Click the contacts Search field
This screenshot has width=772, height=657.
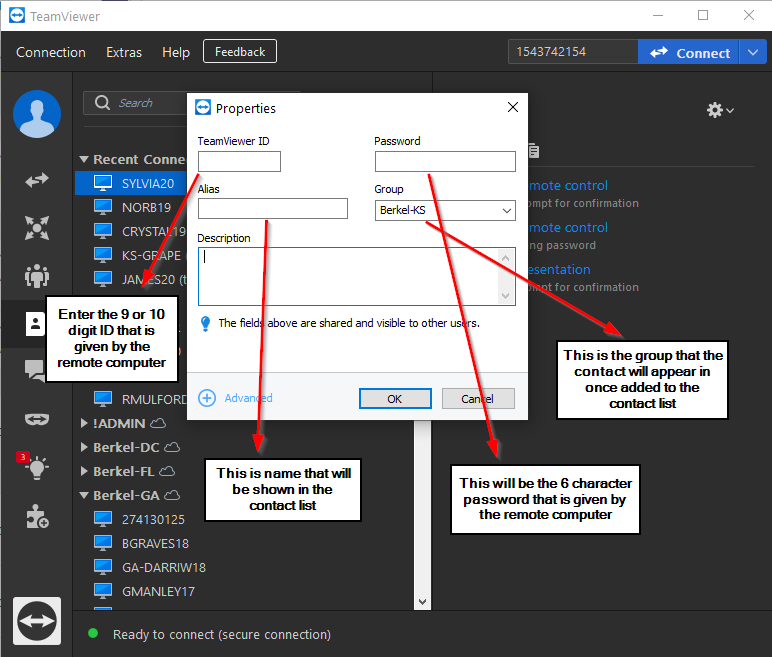pyautogui.click(x=135, y=102)
